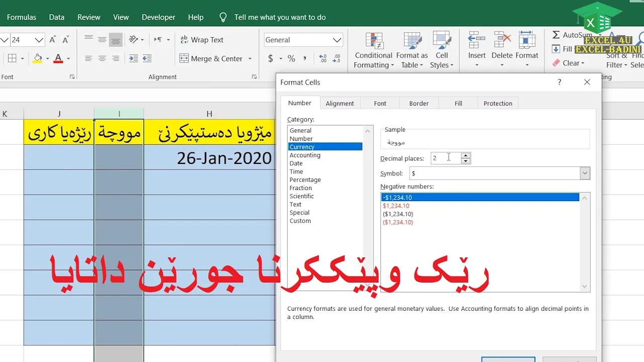Image resolution: width=644 pixels, height=362 pixels.
Task: Expand the Fill Color dropdown arrow
Action: [x=47, y=58]
